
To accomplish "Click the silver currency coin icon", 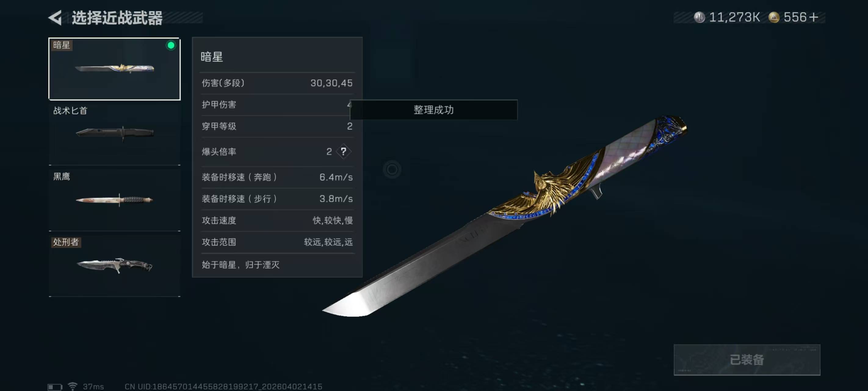I will point(700,17).
